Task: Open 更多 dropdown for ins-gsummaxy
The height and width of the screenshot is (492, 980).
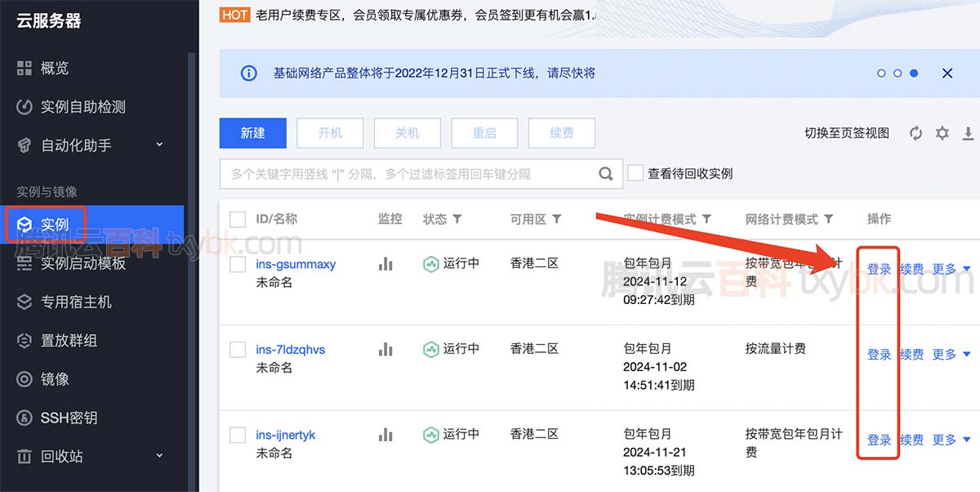Action: click(952, 269)
